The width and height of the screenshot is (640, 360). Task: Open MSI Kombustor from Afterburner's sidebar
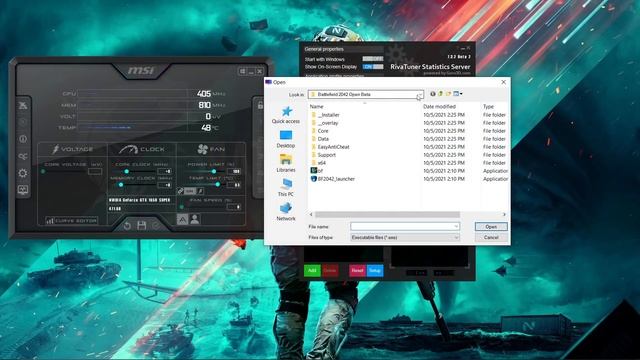coord(23,105)
